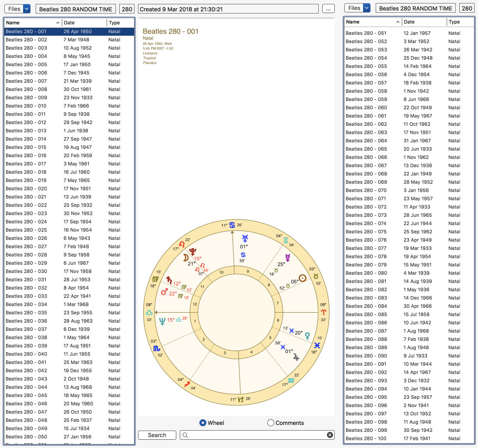This screenshot has height=448, width=478.
Task: Click the Pluto glyph in the wheel
Action: click(x=192, y=252)
